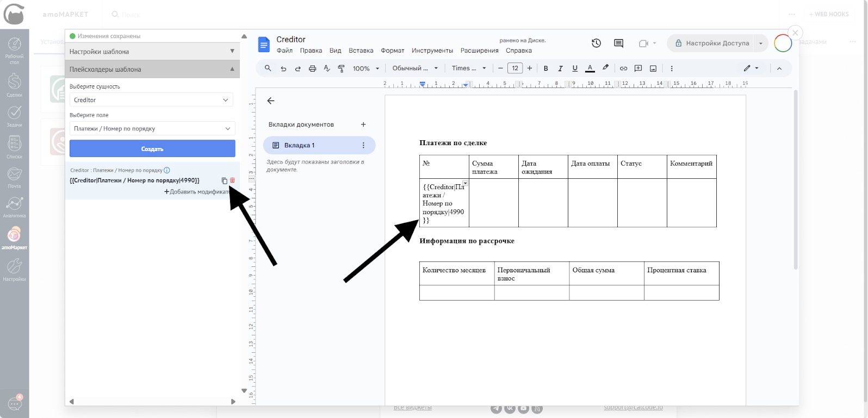The height and width of the screenshot is (418, 868).
Task: Open the highlight color picker
Action: tap(605, 68)
